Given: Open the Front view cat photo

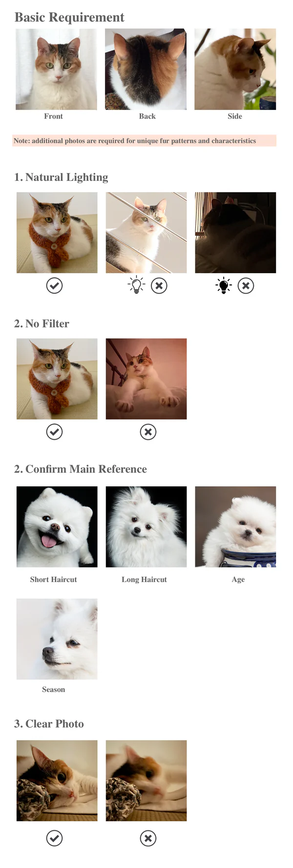Looking at the screenshot, I should [56, 69].
